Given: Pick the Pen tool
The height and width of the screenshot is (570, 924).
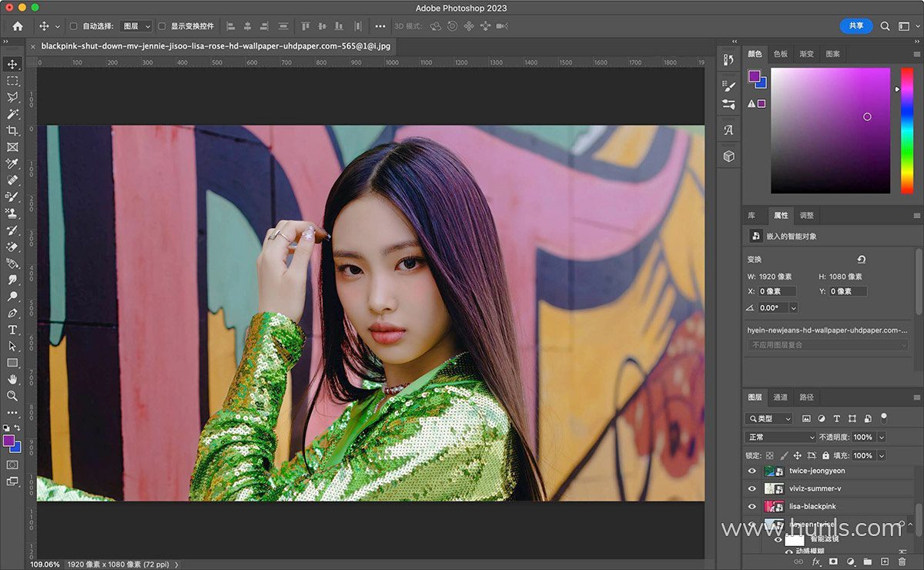Looking at the screenshot, I should click(12, 313).
